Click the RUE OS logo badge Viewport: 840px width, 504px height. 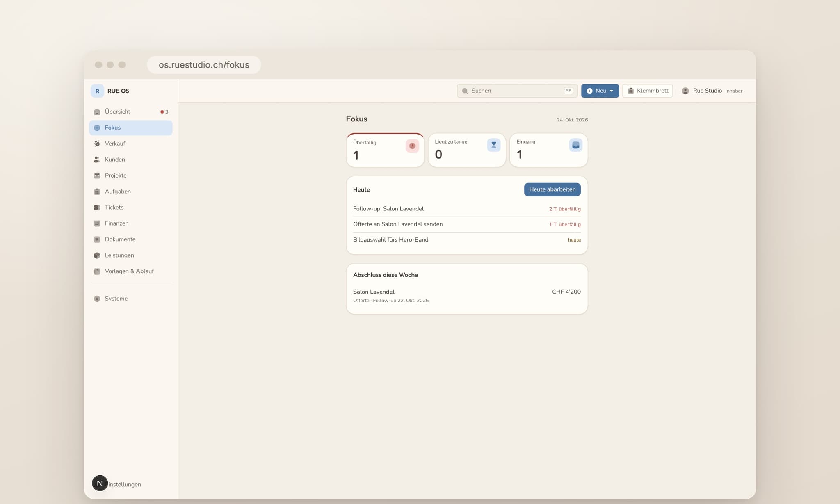click(97, 91)
